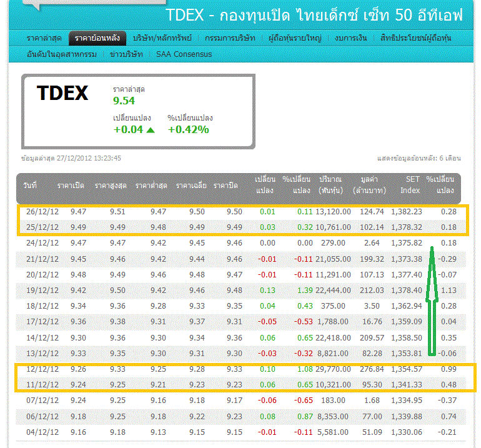This screenshot has width=481, height=448.
Task: Select the ราคาย้อนหลัง tab
Action: point(97,38)
